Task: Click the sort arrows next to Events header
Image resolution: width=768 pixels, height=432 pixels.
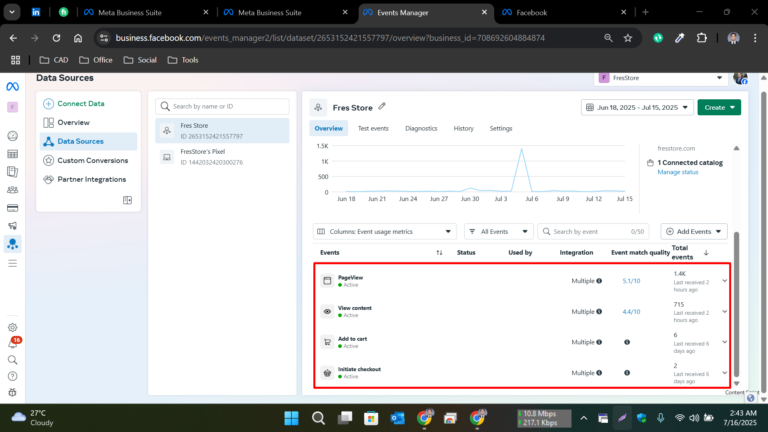Action: [x=440, y=252]
